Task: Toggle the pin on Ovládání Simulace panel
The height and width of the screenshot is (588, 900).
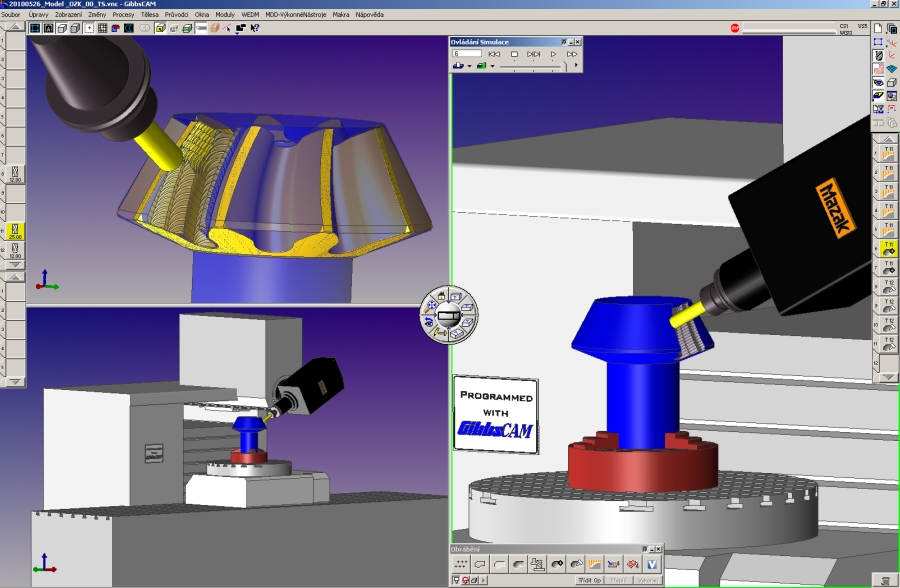Action: [x=564, y=42]
